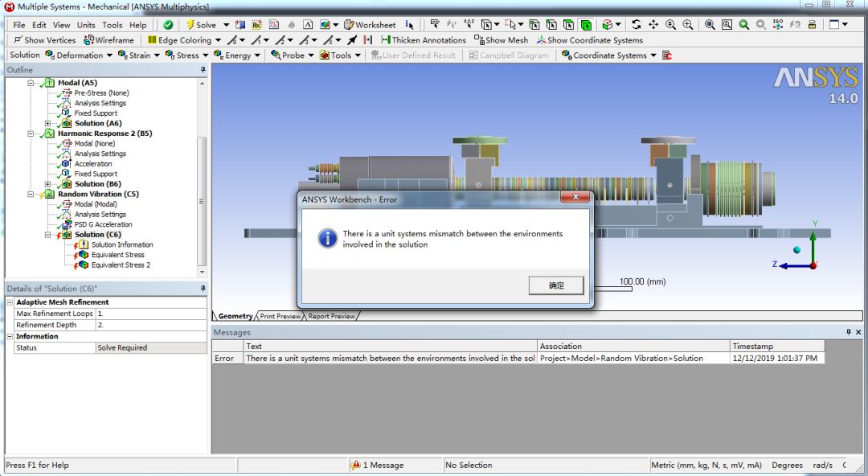
Task: Open the Help menu
Action: [x=138, y=25]
